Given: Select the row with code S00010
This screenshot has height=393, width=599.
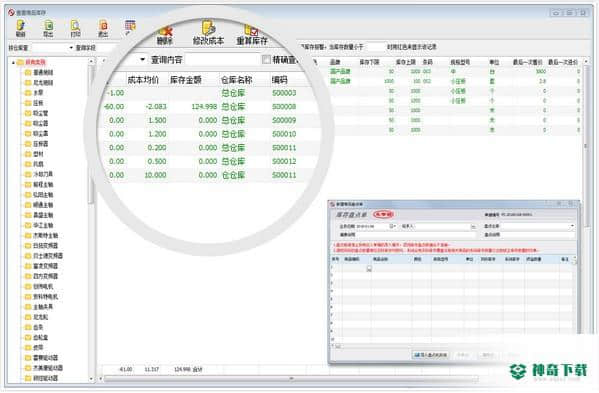Looking at the screenshot, I should pos(208,134).
